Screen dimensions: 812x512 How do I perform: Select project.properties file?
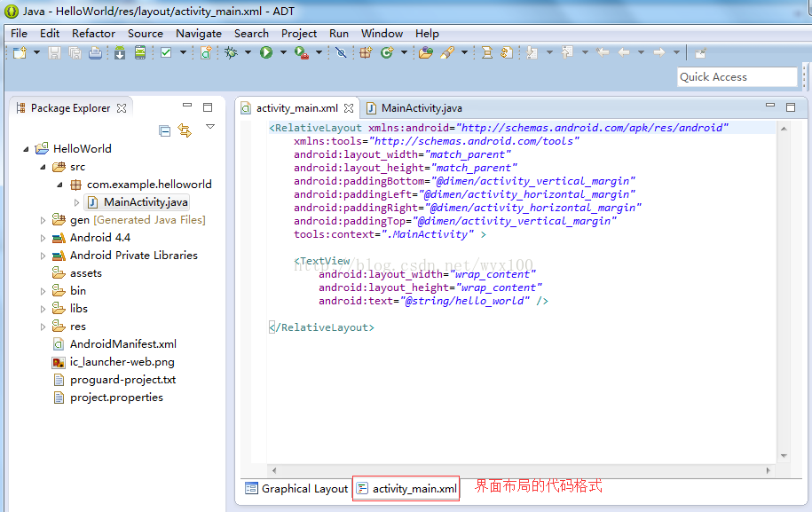[x=108, y=398]
